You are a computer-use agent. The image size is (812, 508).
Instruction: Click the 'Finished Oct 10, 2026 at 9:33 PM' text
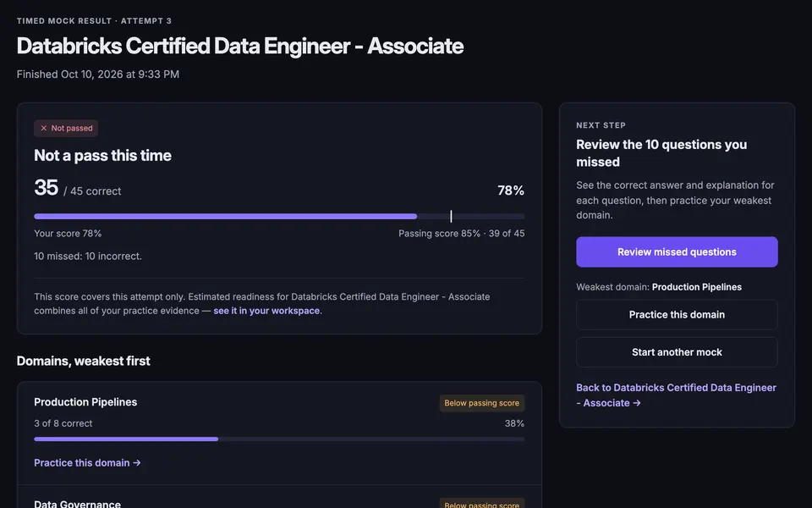click(x=98, y=75)
